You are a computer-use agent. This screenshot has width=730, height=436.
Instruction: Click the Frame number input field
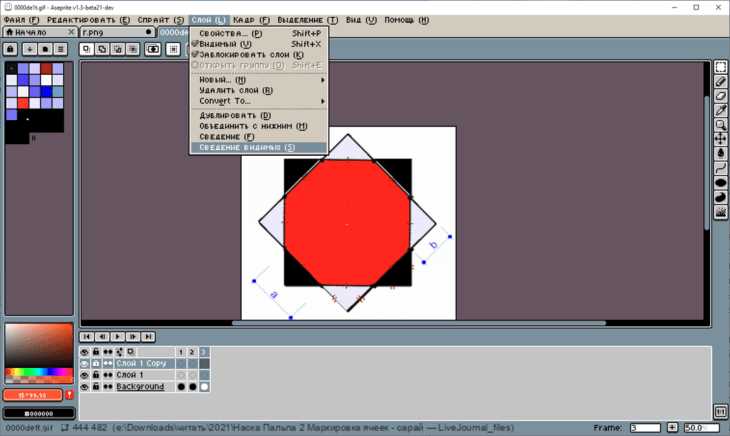[645, 428]
